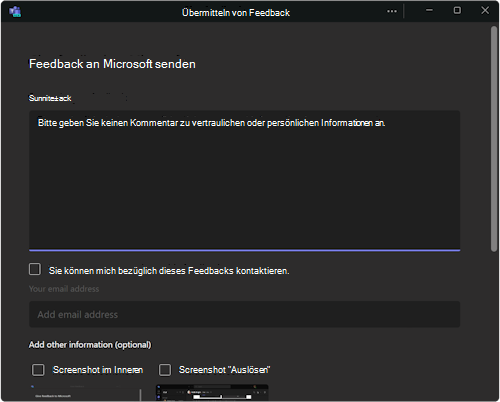Click the Microsoft Teams logo icon
This screenshot has height=402, width=500.
click(15, 11)
